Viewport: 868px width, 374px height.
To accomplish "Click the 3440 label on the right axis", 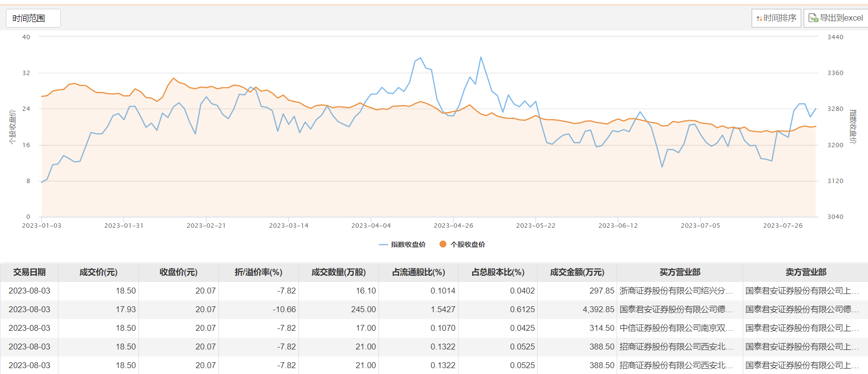I will click(x=836, y=37).
